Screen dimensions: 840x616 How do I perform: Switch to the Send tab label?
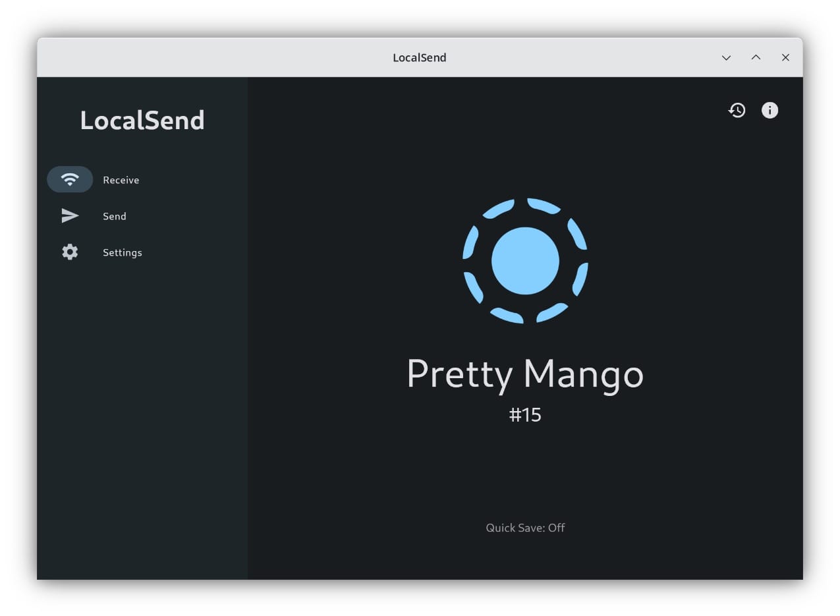[115, 216]
